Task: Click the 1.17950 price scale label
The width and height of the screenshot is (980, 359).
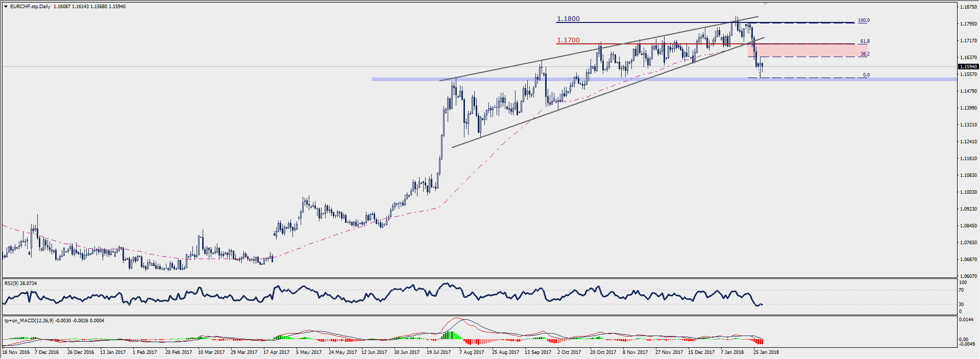Action: [x=968, y=24]
